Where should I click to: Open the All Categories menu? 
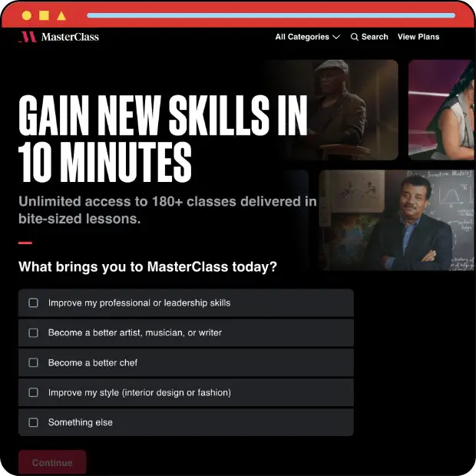point(308,37)
